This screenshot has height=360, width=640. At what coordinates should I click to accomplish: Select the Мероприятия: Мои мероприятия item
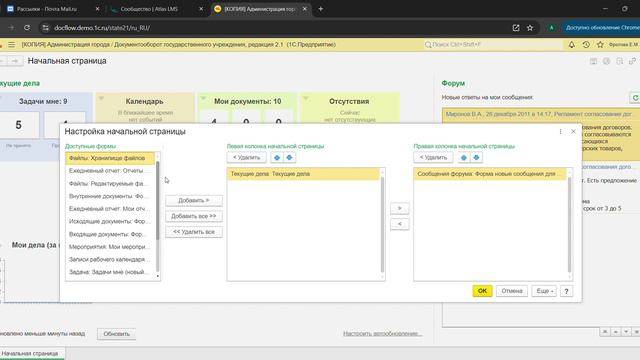(x=110, y=247)
